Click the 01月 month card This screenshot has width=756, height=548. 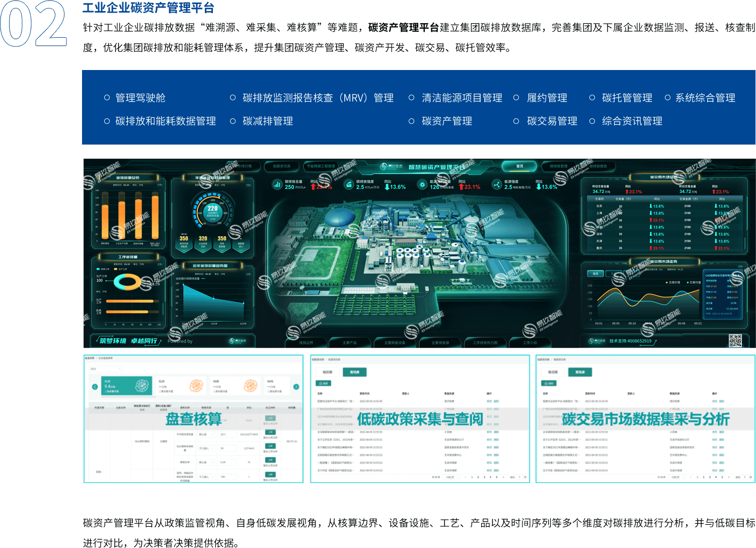[x=127, y=387]
